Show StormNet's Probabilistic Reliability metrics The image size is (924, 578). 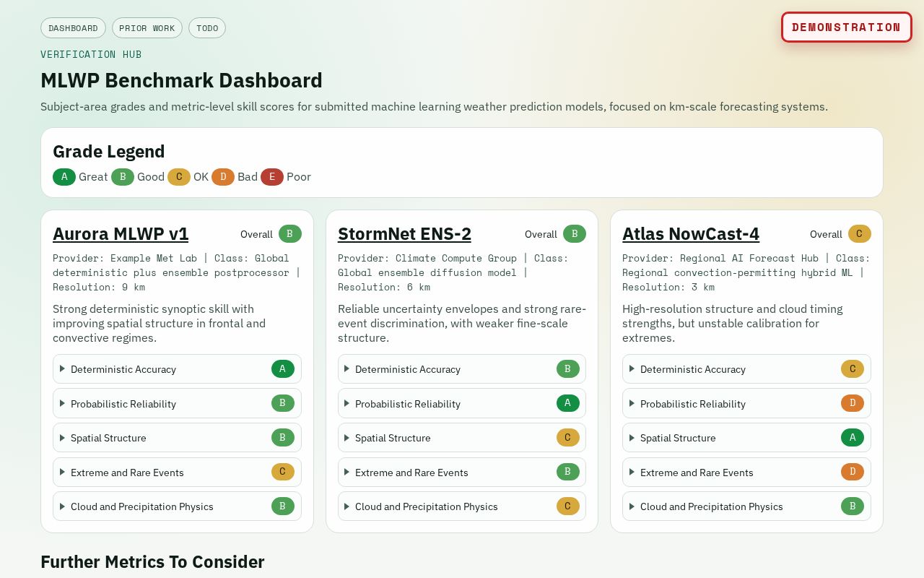(462, 404)
